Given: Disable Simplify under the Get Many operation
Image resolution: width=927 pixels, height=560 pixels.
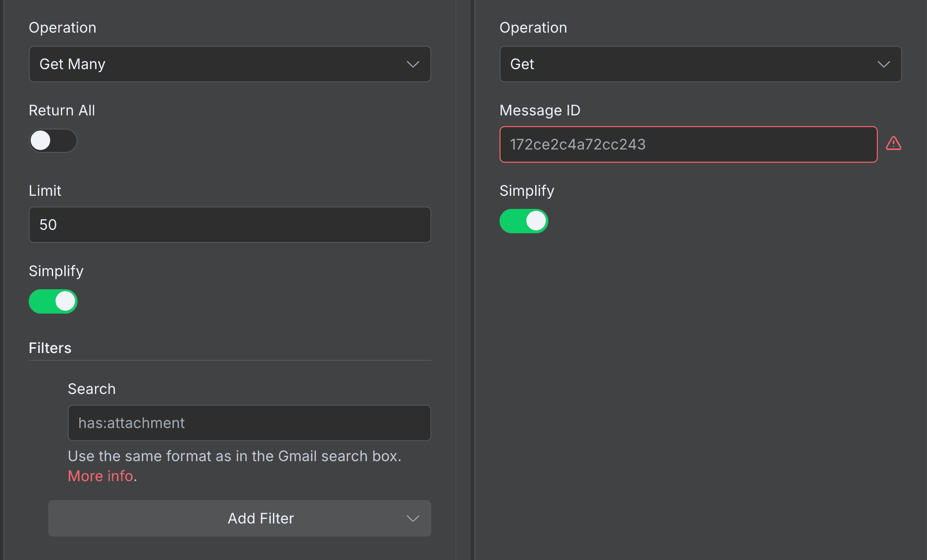Looking at the screenshot, I should click(53, 301).
